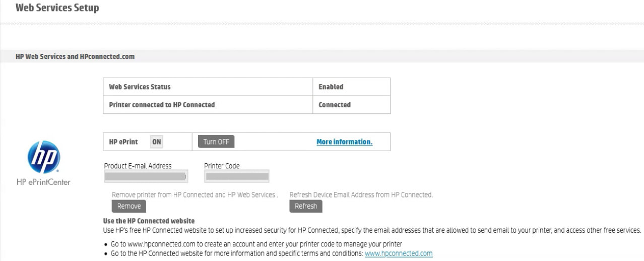Click the Refresh Device Email Address description
The height and width of the screenshot is (261, 644).
tap(361, 194)
